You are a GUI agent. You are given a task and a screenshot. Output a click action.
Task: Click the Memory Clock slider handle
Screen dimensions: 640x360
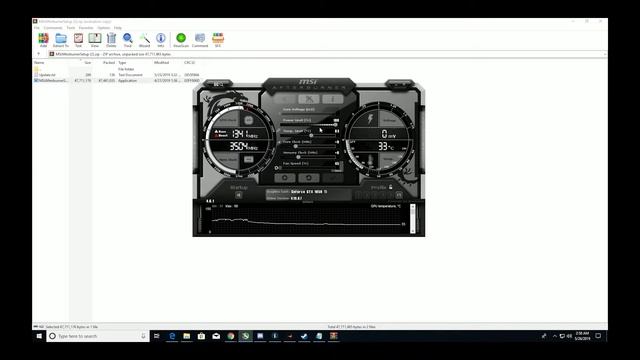pyautogui.click(x=298, y=157)
